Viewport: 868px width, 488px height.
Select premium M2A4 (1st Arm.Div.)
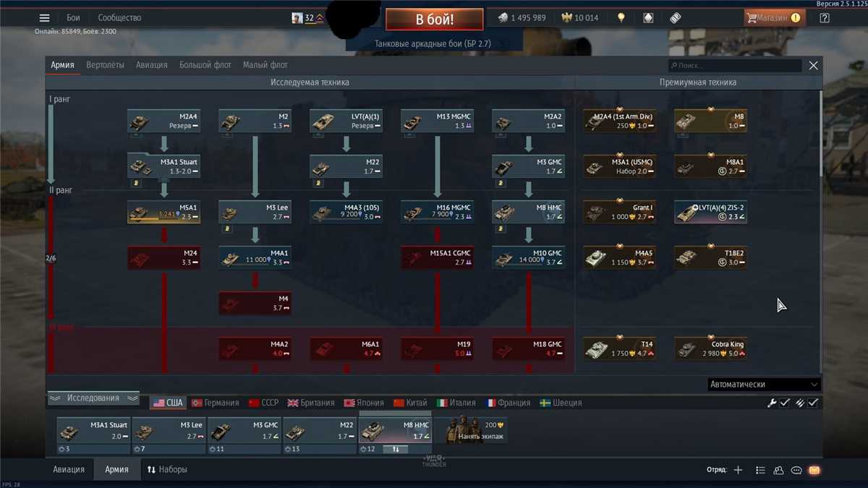tap(620, 121)
